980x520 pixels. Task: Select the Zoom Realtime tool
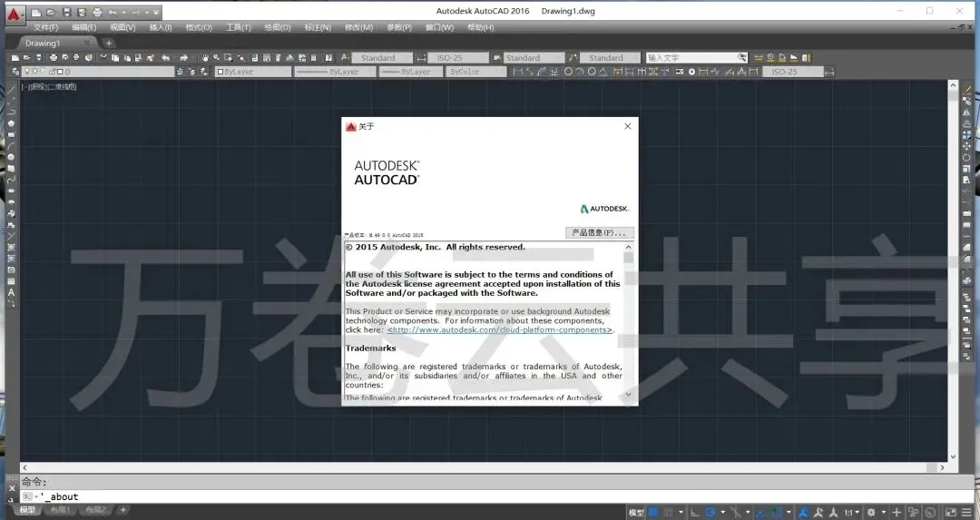point(216,57)
